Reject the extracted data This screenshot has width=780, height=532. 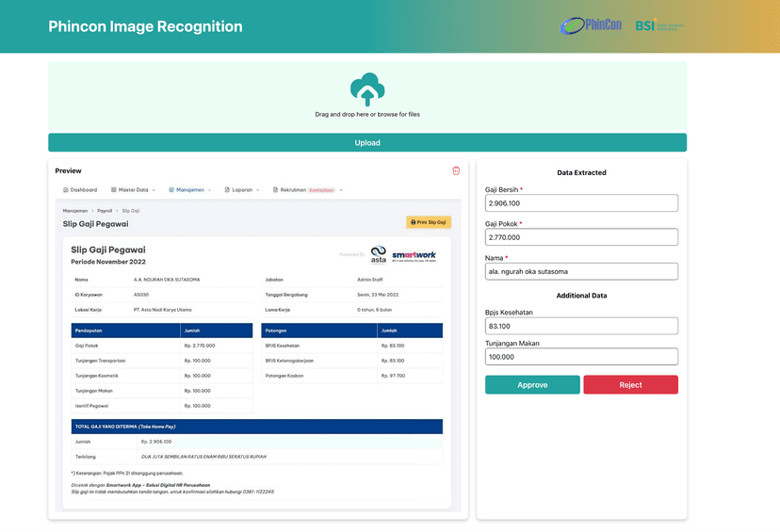630,385
